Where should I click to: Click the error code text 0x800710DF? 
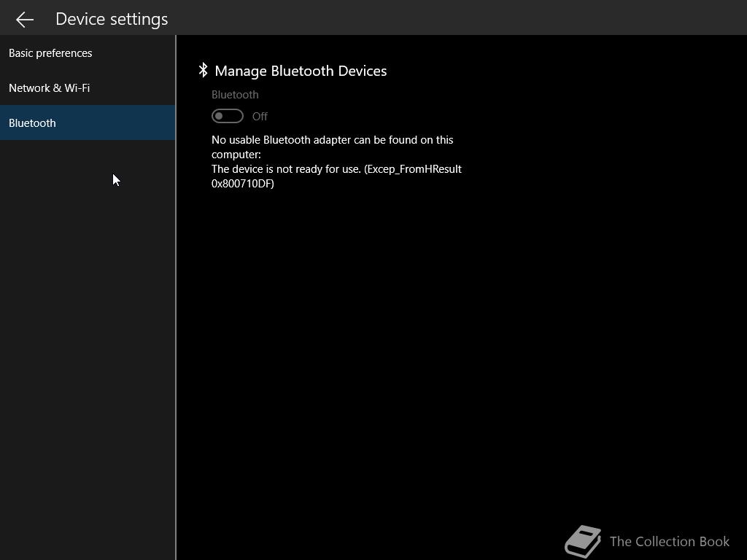pos(242,183)
